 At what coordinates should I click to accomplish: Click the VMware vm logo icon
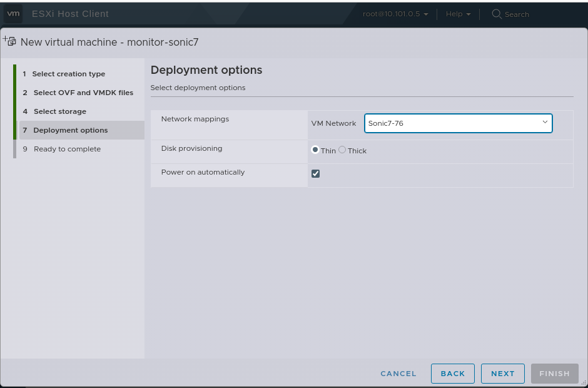pos(13,13)
